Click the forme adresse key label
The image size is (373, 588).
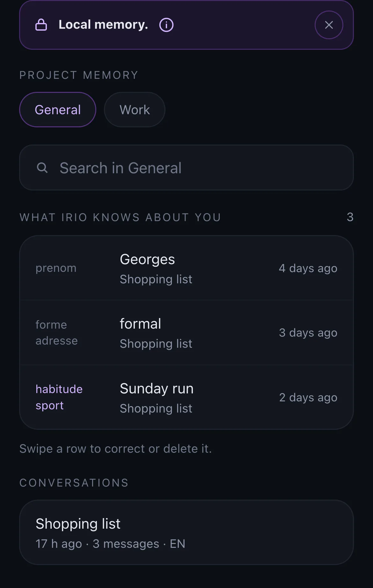[56, 332]
